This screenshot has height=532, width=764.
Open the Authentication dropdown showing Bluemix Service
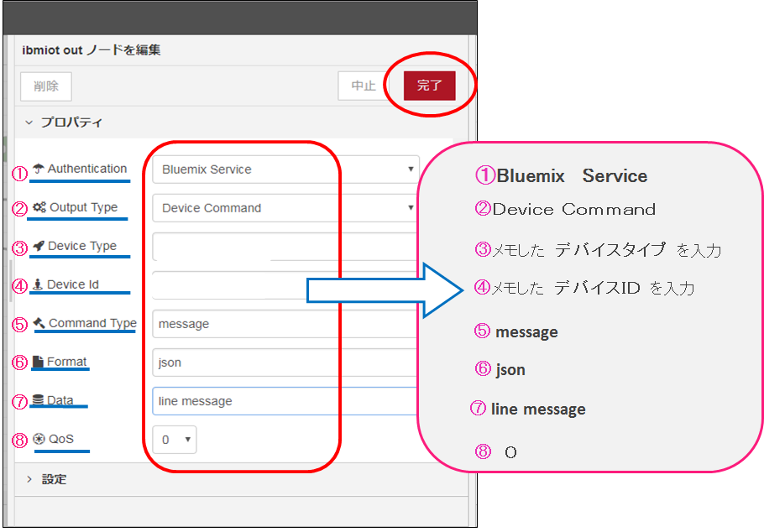(285, 170)
